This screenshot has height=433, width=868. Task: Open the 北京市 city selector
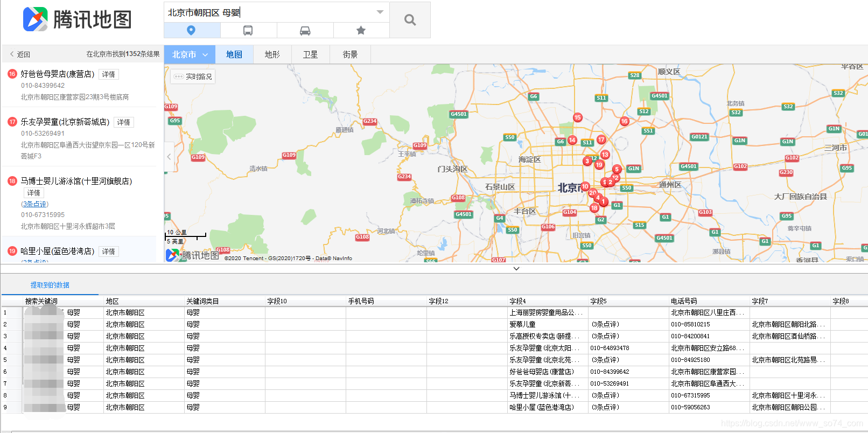coord(190,54)
